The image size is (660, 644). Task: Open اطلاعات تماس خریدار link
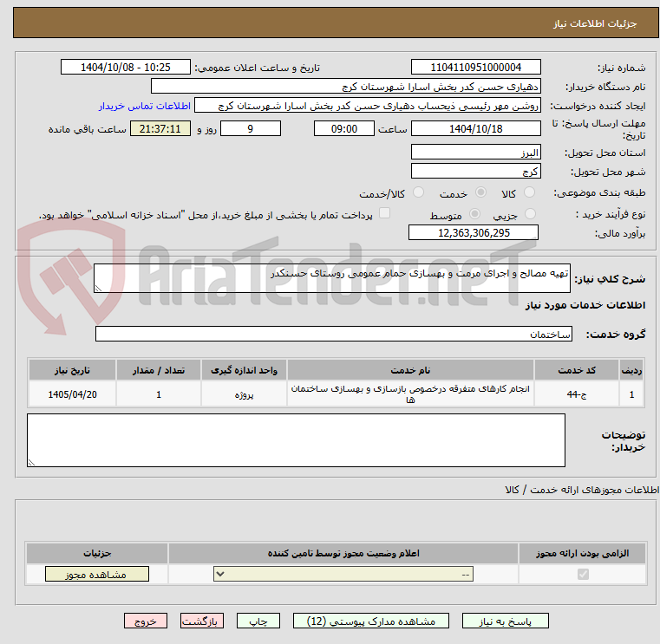point(144,106)
